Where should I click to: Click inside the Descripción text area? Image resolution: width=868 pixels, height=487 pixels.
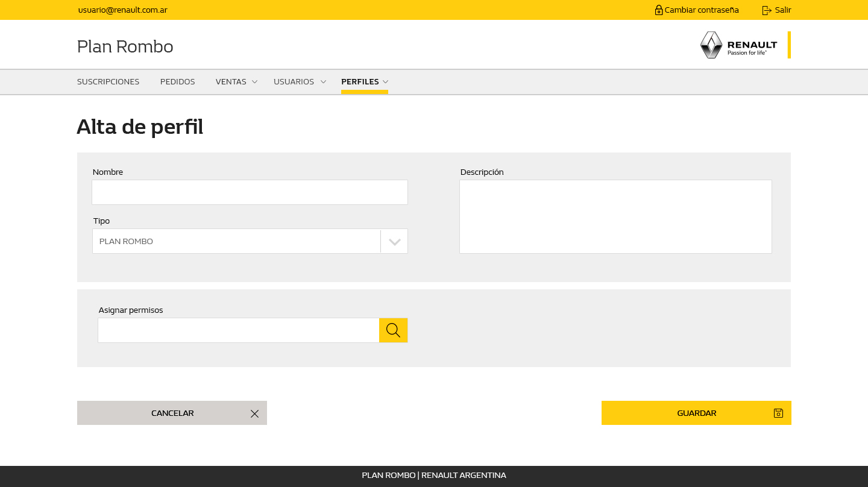[615, 216]
